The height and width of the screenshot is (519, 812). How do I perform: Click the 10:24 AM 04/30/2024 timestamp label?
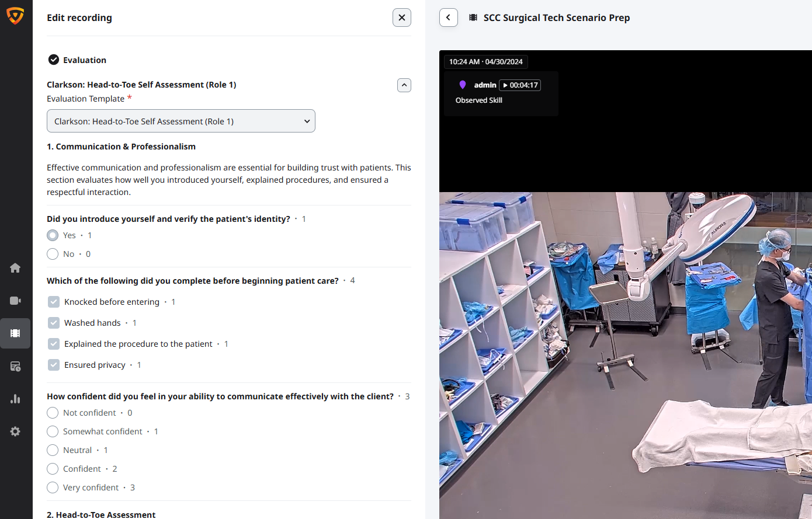pyautogui.click(x=486, y=62)
